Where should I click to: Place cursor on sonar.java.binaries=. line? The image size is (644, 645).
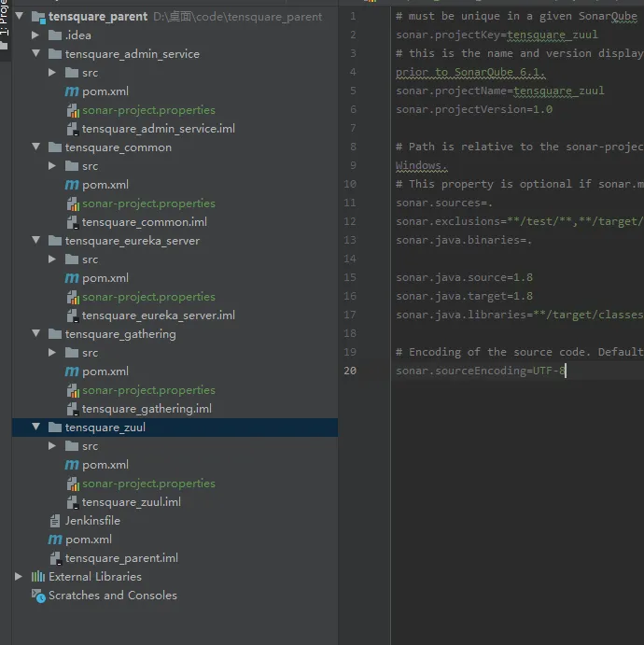click(x=464, y=240)
